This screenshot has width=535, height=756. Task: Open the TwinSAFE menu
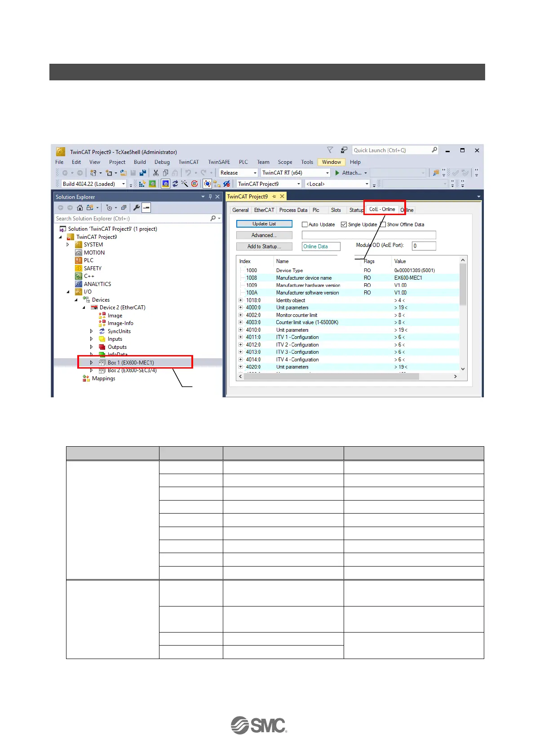pos(219,162)
